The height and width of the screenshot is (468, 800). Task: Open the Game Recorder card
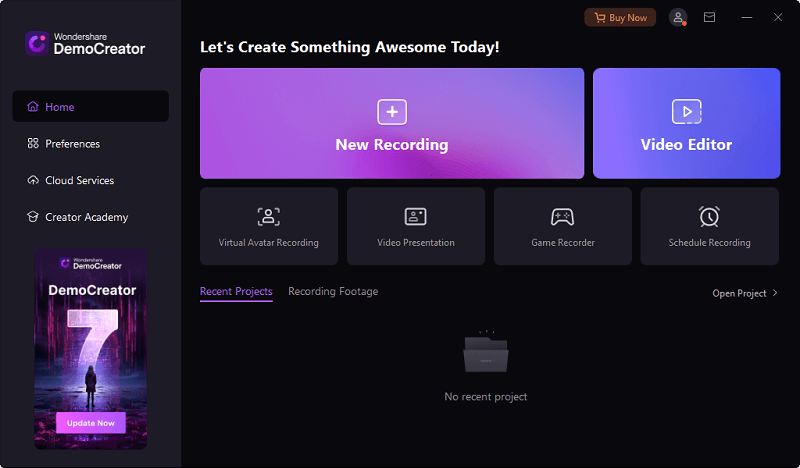(x=563, y=226)
